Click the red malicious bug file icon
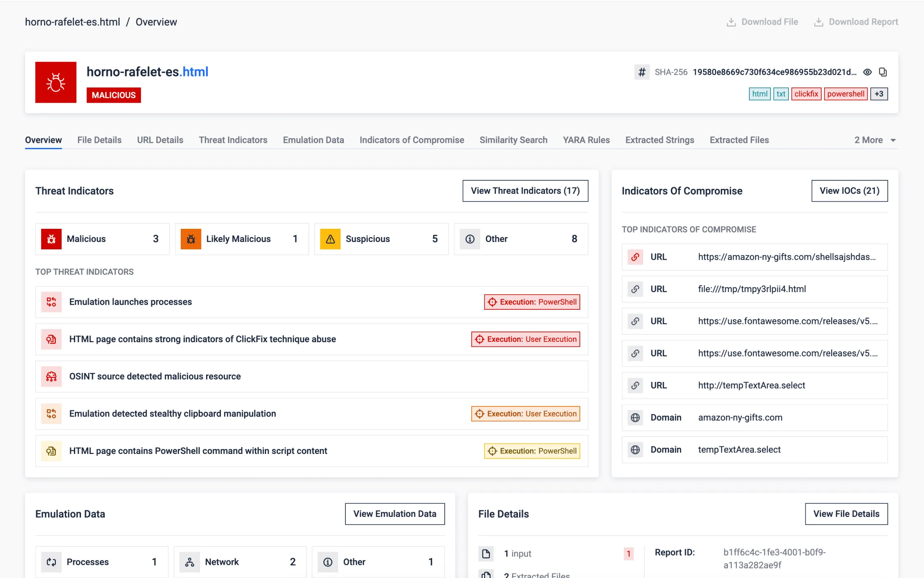 point(56,82)
